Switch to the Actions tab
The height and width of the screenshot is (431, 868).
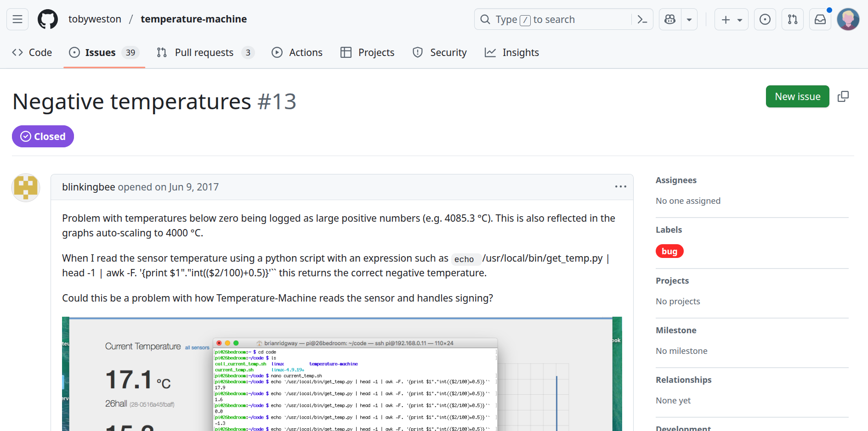[x=297, y=53]
